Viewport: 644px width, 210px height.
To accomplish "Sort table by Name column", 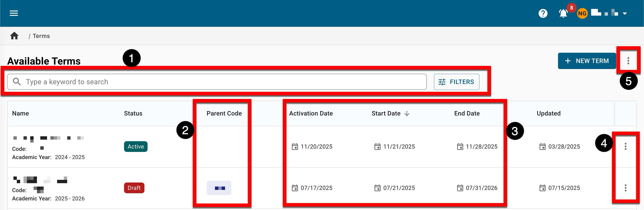I will point(21,113).
